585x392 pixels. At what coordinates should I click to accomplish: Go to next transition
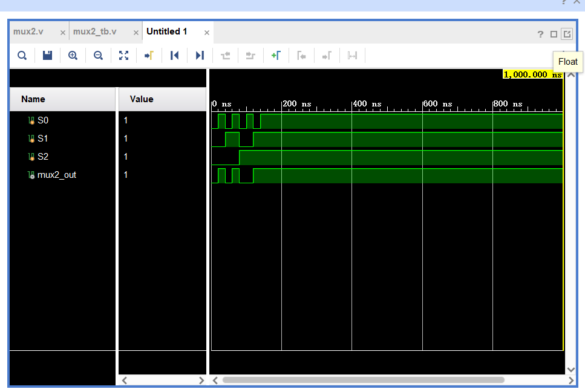250,56
